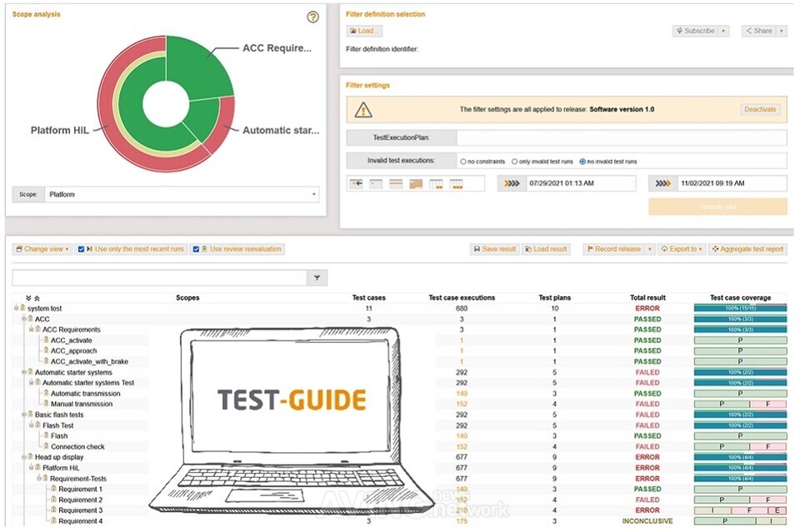Collapse the ACC Requirements tree node
This screenshot has width=800, height=532.
[x=31, y=330]
